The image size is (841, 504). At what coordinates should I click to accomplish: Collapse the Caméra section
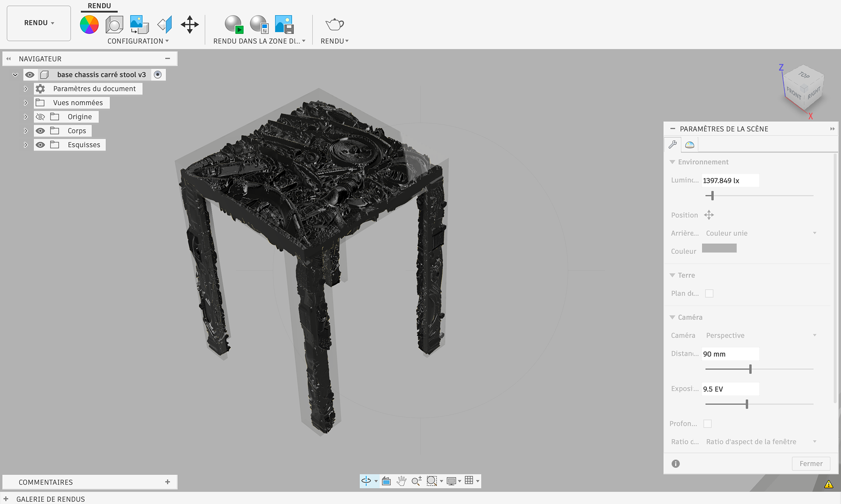coord(672,317)
